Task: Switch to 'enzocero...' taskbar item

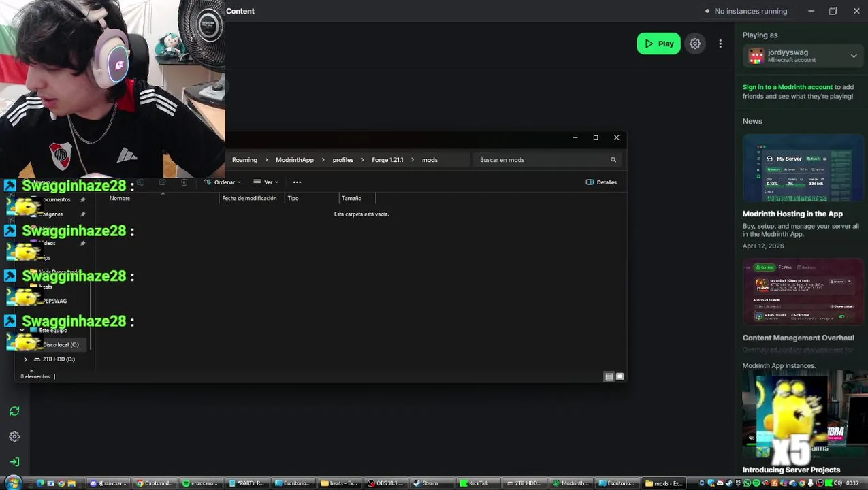Action: tap(201, 483)
